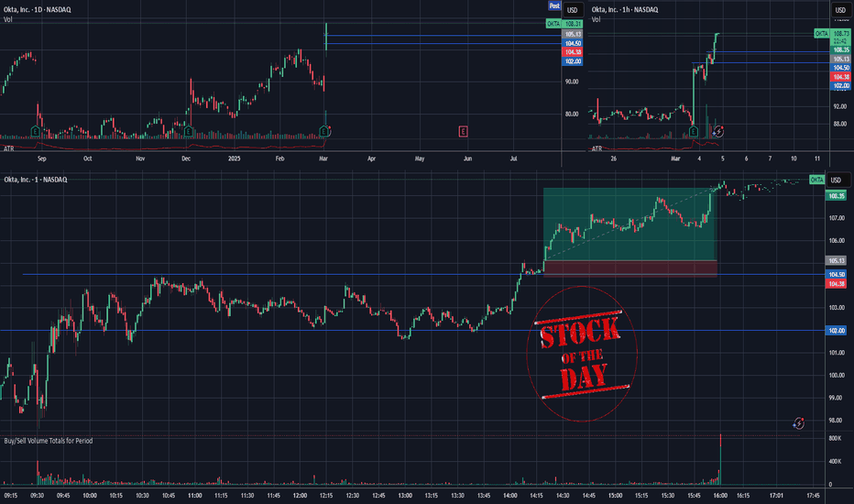Click the gray 105.13 label on the 1-minute chart scale

(x=836, y=261)
